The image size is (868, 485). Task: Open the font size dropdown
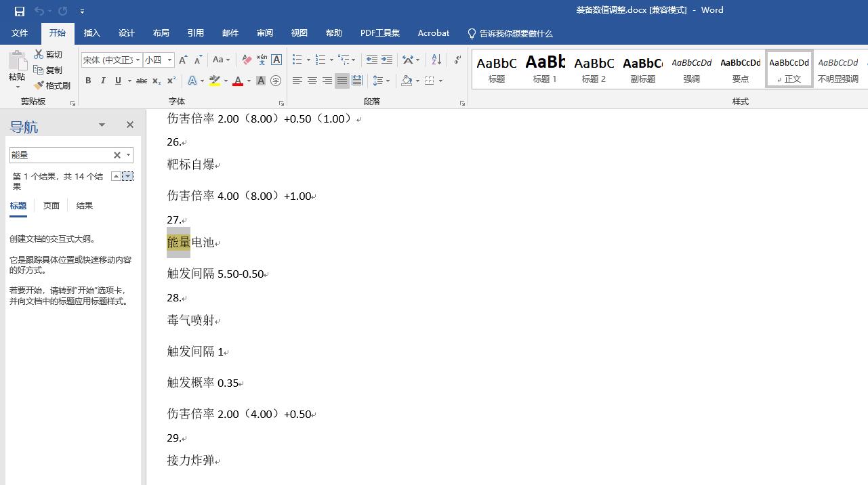(x=169, y=60)
